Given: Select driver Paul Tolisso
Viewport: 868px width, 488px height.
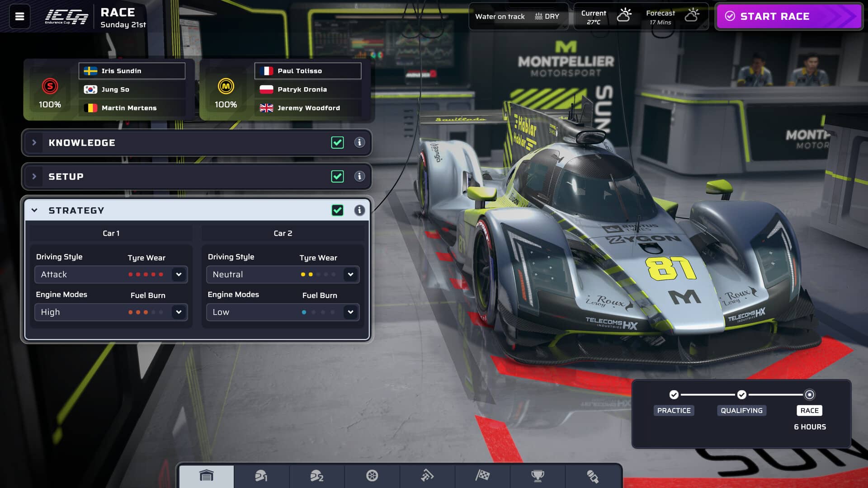Looking at the screenshot, I should click(308, 71).
